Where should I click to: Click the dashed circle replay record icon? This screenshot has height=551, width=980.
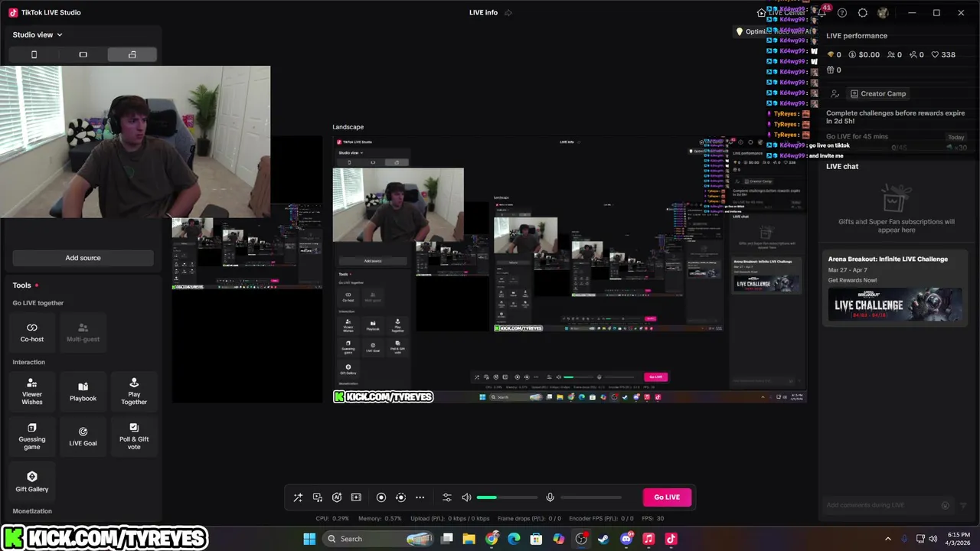tap(400, 497)
